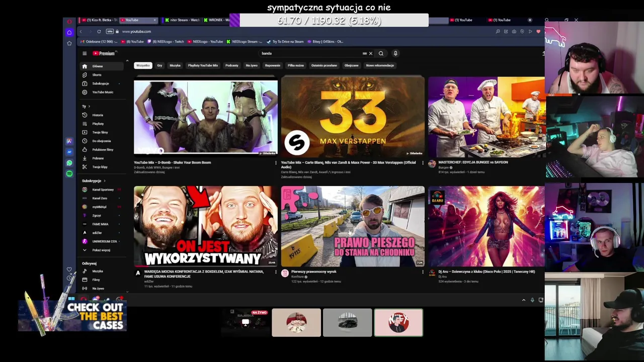644x362 pixels.
Task: Expand the Subskrypcje section heading
Action: (94, 180)
